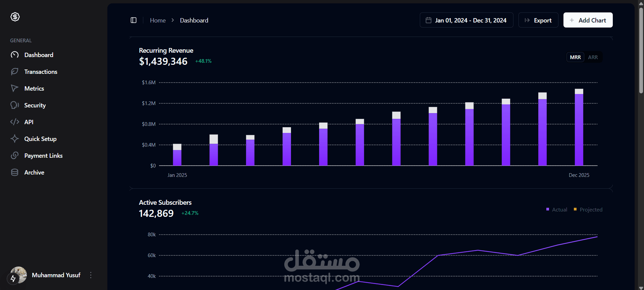
Task: Click the +24.7% subscriber change label
Action: click(x=190, y=213)
